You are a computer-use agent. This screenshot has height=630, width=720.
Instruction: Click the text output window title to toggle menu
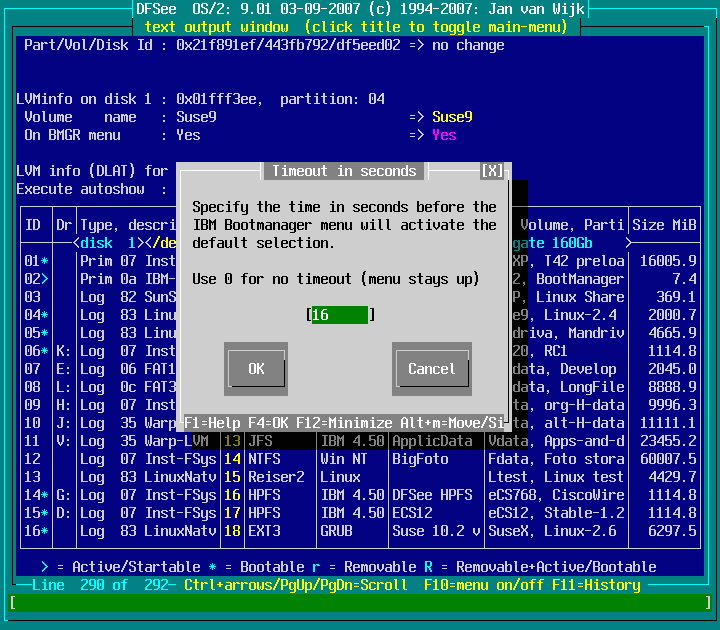pyautogui.click(x=356, y=27)
